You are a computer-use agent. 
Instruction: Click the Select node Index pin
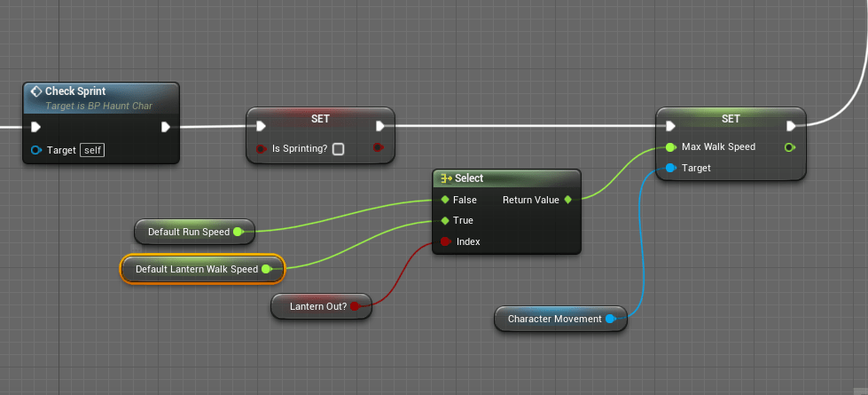446,241
